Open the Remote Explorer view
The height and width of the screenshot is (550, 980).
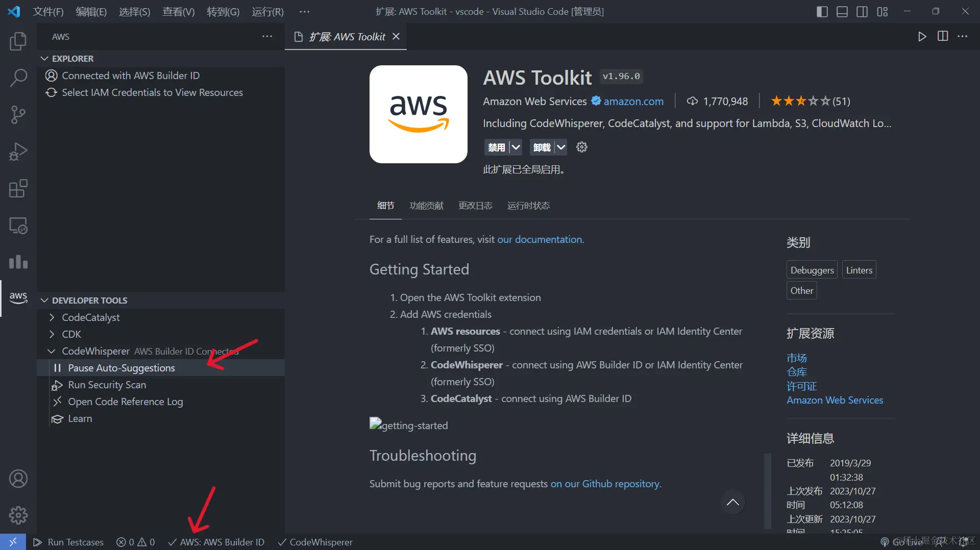(x=18, y=225)
